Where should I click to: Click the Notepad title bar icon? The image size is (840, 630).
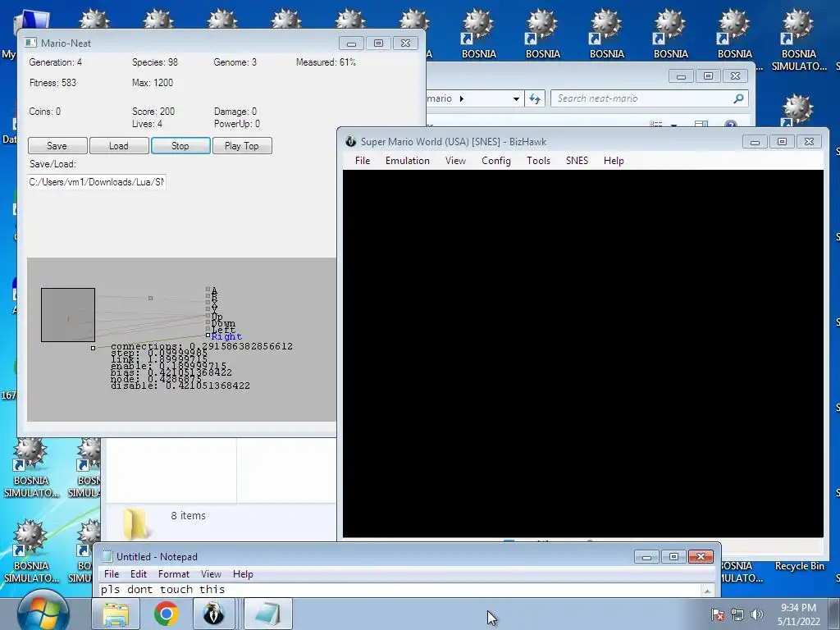coord(107,557)
